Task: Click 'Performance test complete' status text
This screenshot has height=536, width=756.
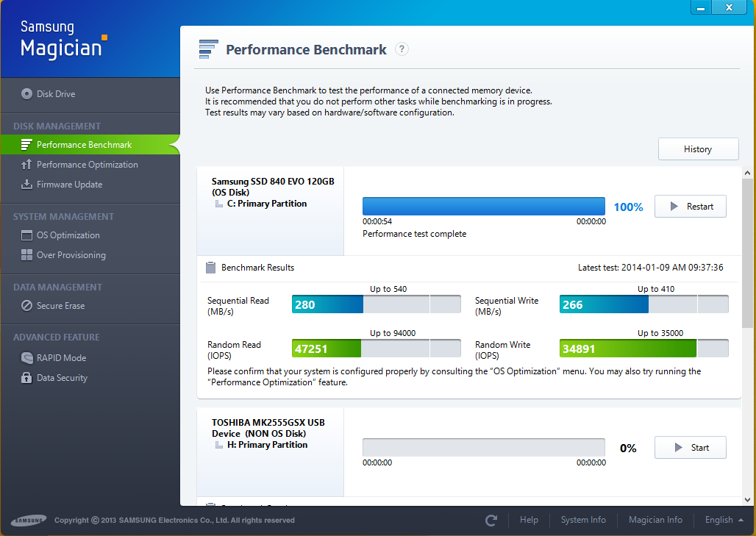Action: pyautogui.click(x=415, y=234)
